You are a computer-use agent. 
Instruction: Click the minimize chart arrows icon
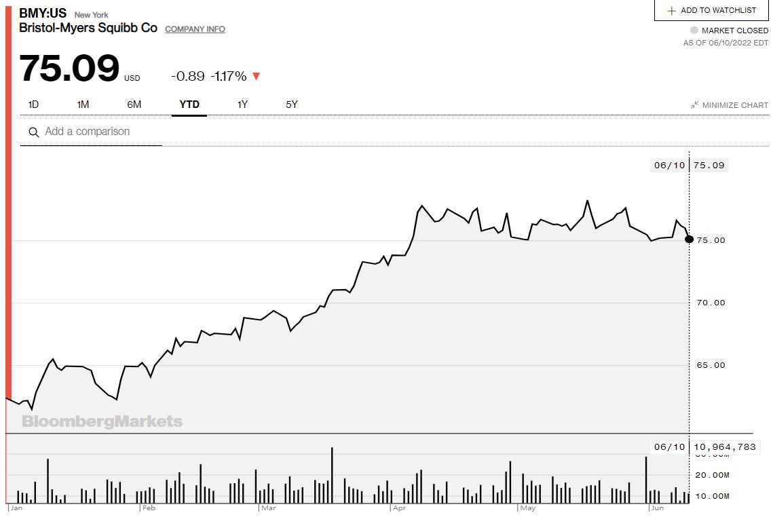[694, 105]
